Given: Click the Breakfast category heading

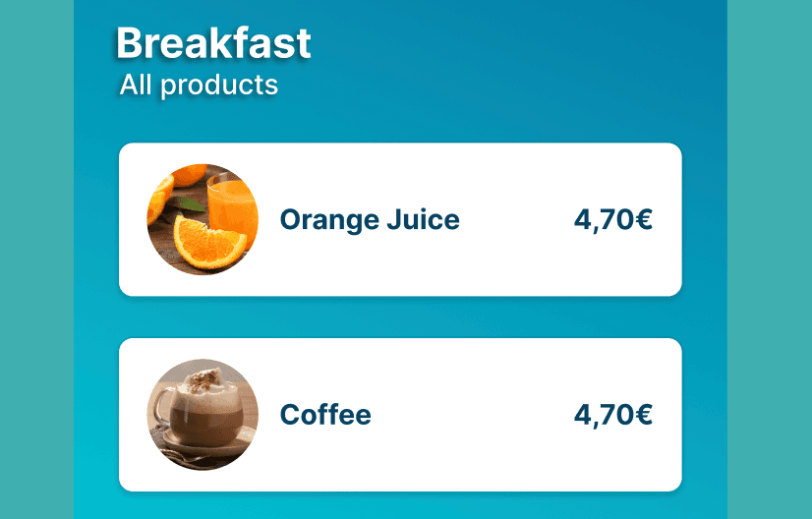Looking at the screenshot, I should pyautogui.click(x=213, y=43).
